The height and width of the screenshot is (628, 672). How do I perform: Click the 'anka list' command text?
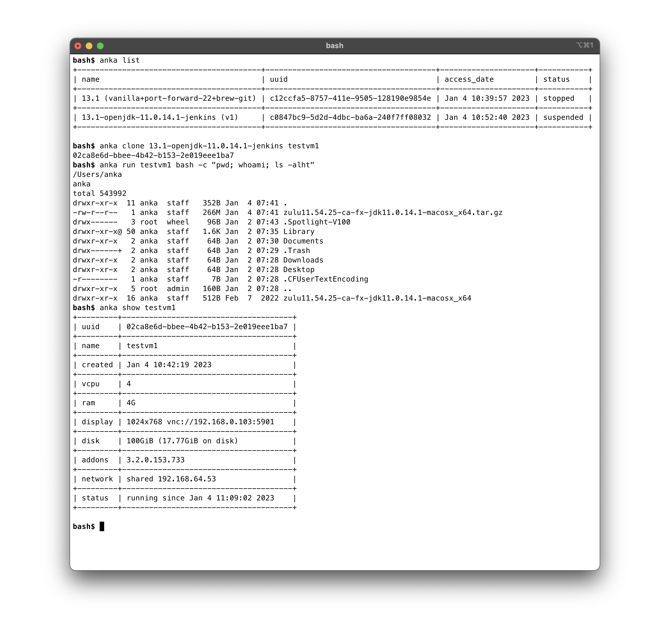point(119,60)
